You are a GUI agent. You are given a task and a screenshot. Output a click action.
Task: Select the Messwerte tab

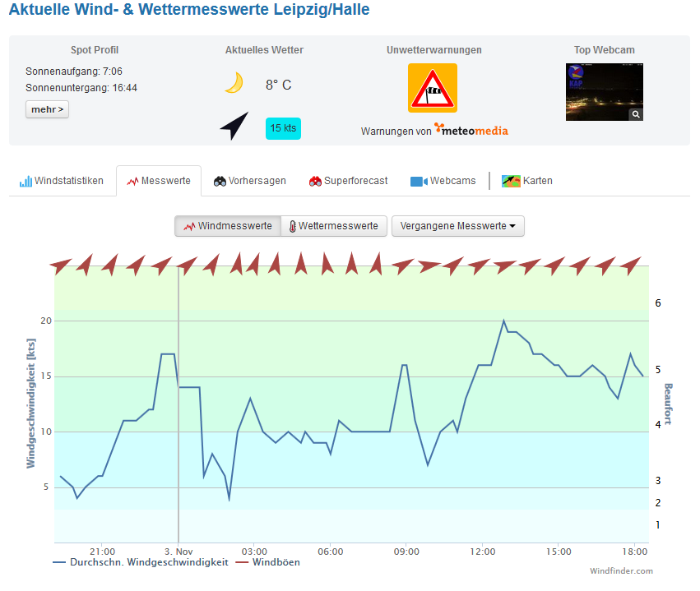(x=159, y=181)
